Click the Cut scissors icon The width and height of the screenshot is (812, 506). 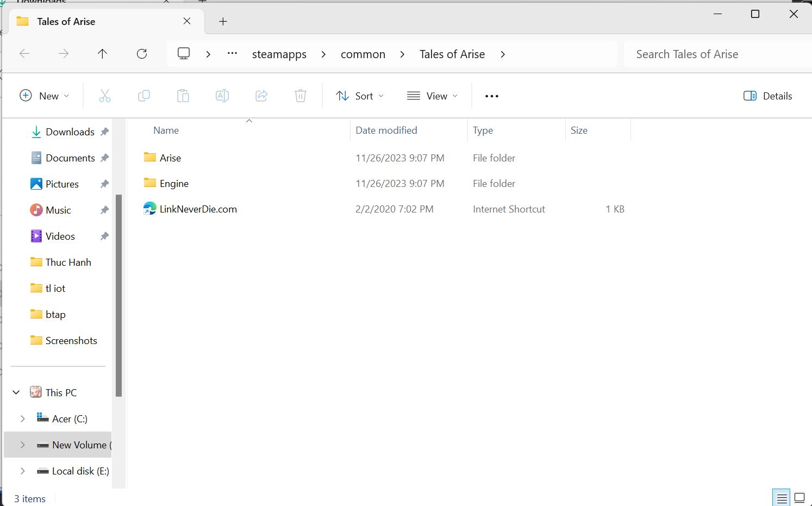pos(105,96)
